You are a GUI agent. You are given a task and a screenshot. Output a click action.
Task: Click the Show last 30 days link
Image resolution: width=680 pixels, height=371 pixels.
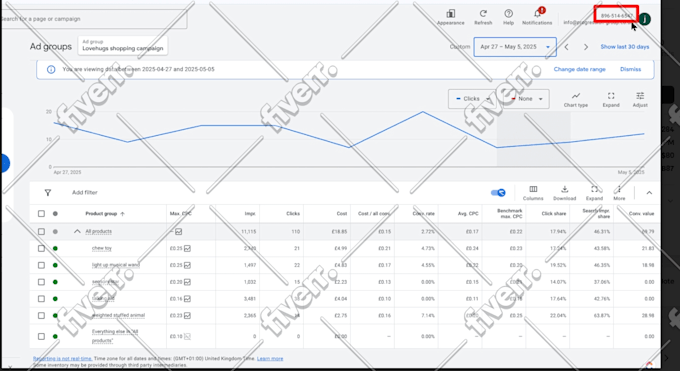[x=625, y=47]
